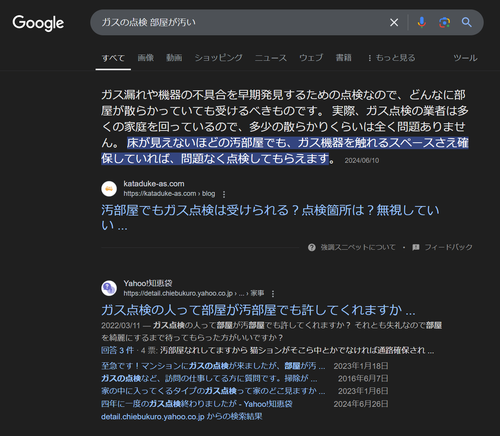Clear the search query with the X icon
Viewport: 500px width, 436px height.
click(394, 23)
